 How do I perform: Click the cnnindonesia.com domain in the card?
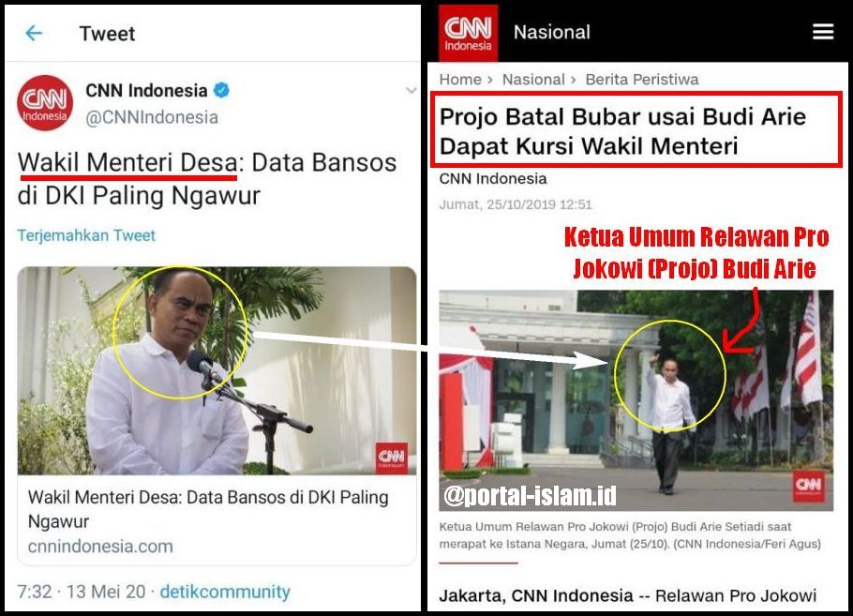pyautogui.click(x=100, y=546)
